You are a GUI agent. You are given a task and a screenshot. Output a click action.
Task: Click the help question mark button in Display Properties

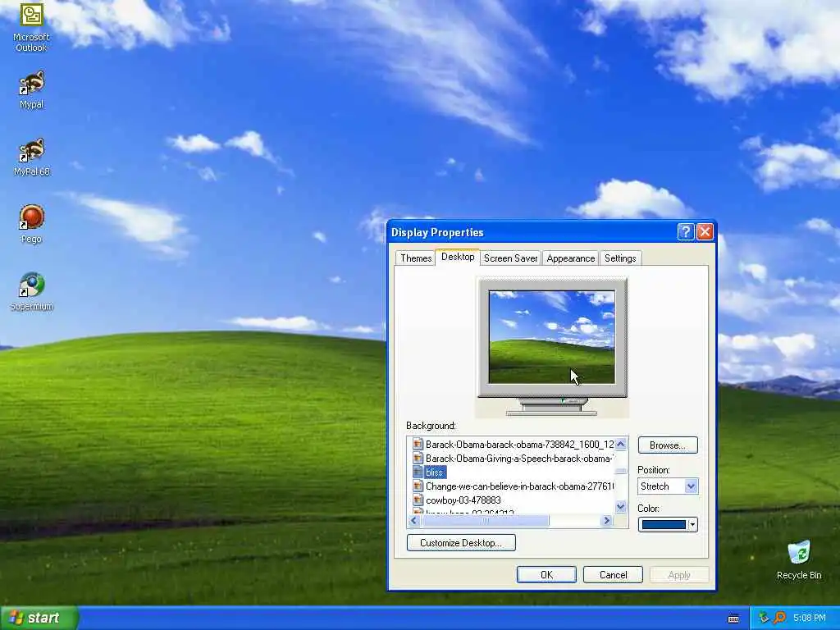point(686,232)
